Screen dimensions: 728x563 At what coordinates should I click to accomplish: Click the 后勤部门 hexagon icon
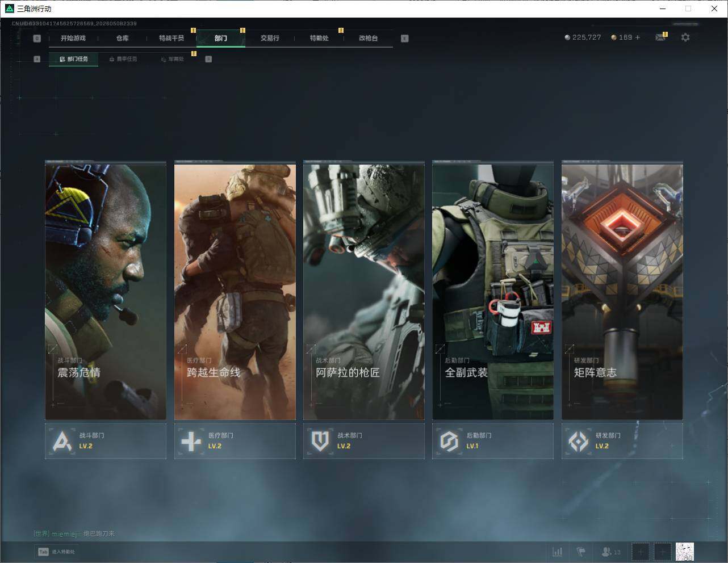[449, 441]
